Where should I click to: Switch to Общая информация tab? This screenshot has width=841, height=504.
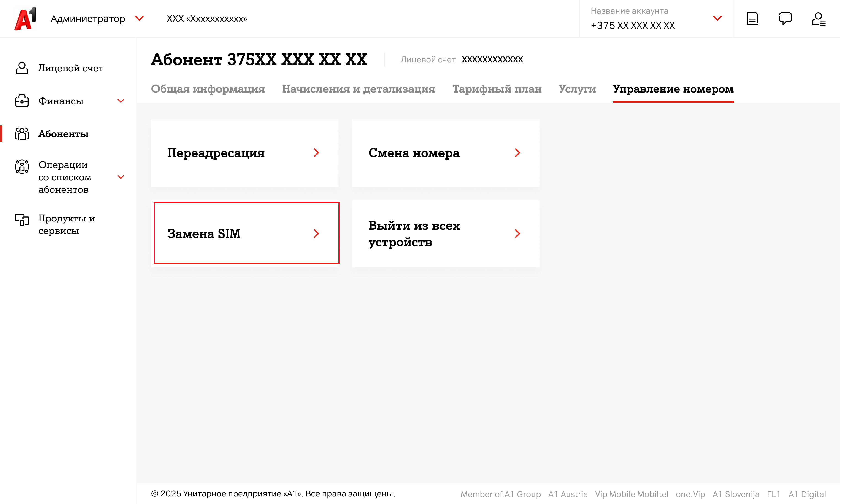pyautogui.click(x=208, y=89)
